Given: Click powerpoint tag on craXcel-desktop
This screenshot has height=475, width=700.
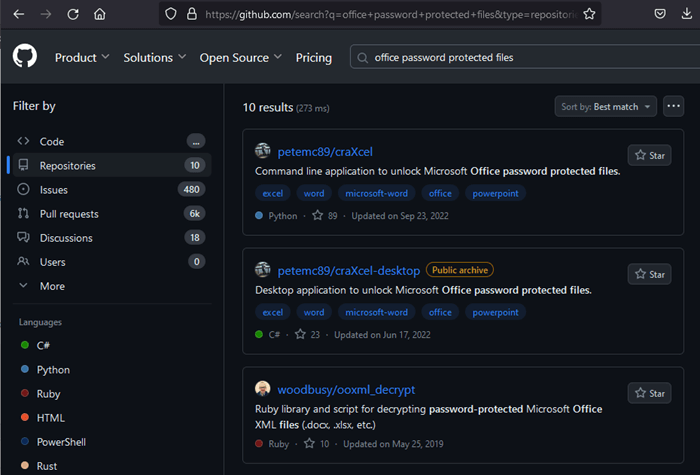Looking at the screenshot, I should click(x=496, y=312).
